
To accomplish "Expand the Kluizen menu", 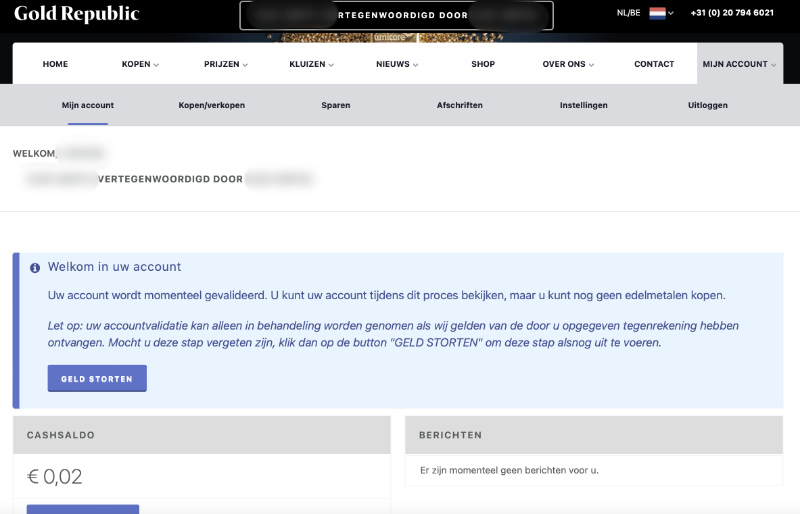I will click(311, 64).
